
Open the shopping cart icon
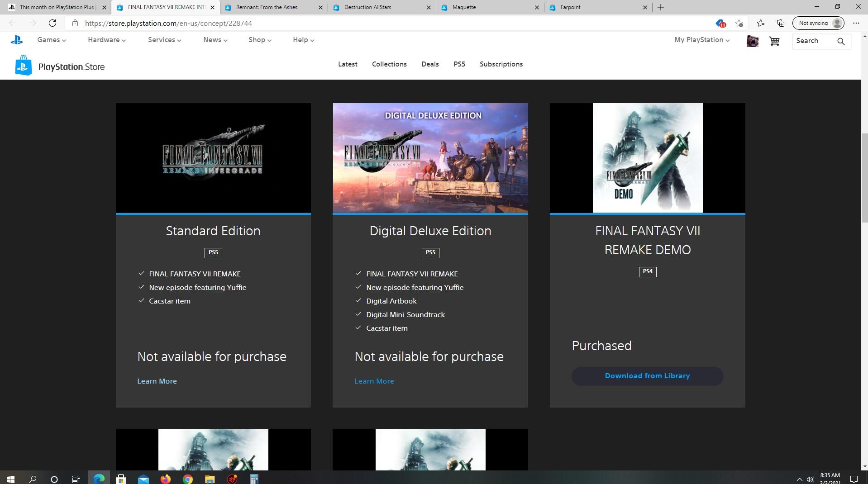[774, 41]
